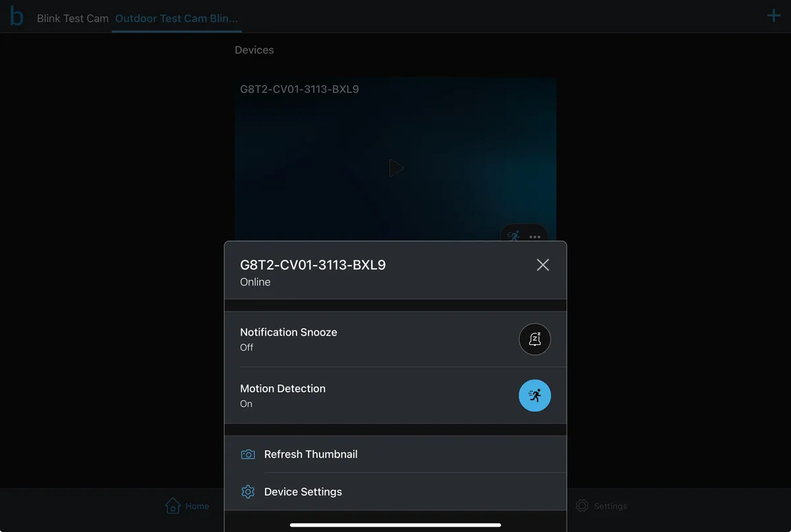
Task: Toggle Notification Snooze bell button
Action: (x=535, y=340)
